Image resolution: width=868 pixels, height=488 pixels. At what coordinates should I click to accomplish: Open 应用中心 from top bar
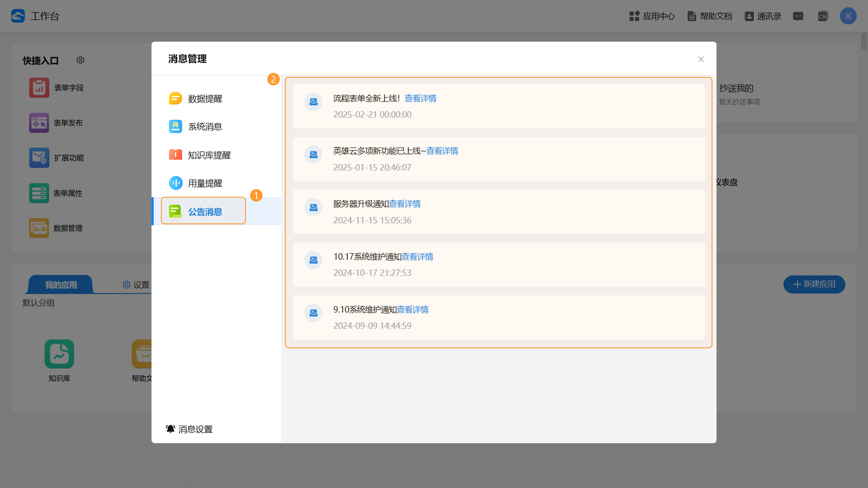[652, 16]
